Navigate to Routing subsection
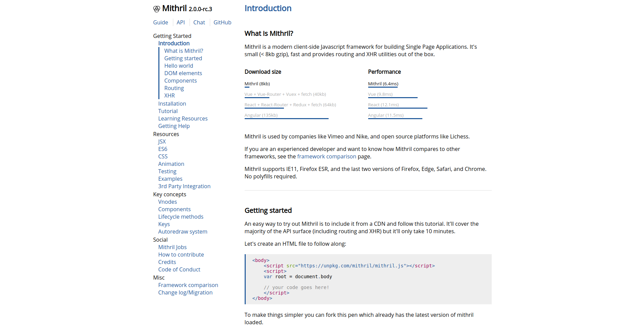 (174, 88)
